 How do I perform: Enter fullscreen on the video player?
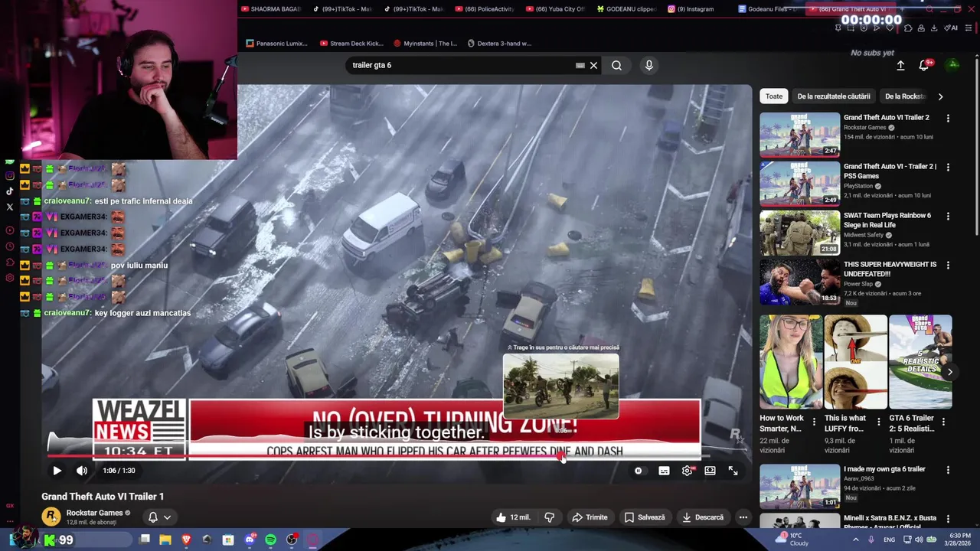[x=733, y=471]
